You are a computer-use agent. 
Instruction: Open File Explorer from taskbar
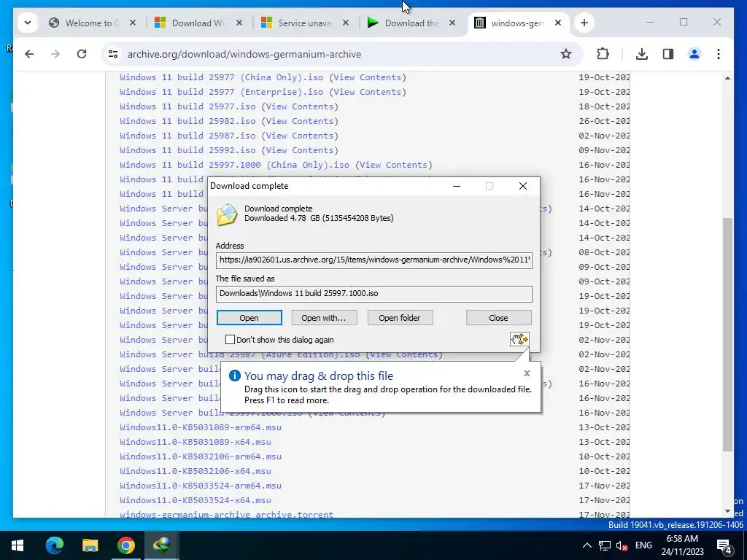(90, 545)
